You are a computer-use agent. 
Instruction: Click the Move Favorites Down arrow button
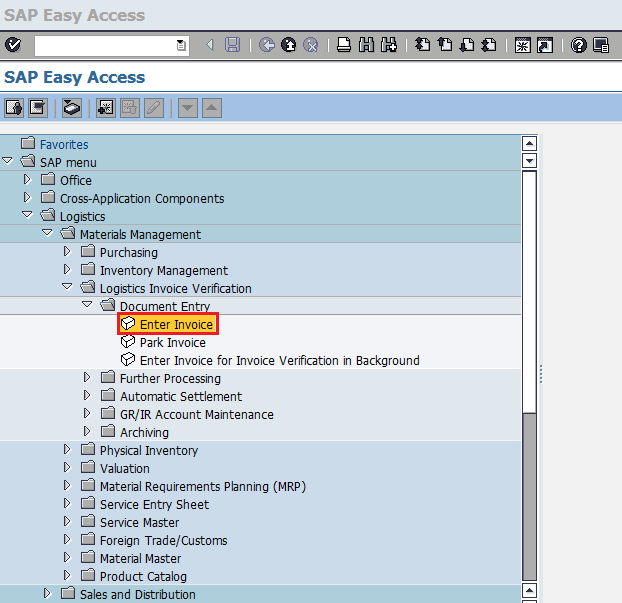click(188, 108)
